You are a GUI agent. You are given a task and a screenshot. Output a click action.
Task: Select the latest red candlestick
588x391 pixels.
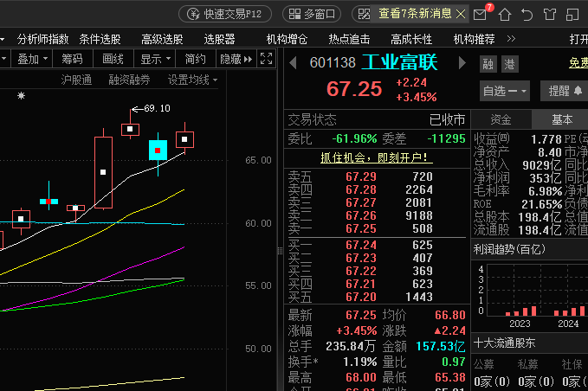pyautogui.click(x=184, y=139)
